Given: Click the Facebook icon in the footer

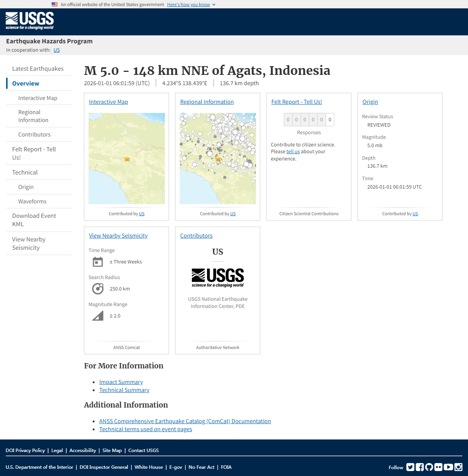Looking at the screenshot, I should (x=419, y=467).
